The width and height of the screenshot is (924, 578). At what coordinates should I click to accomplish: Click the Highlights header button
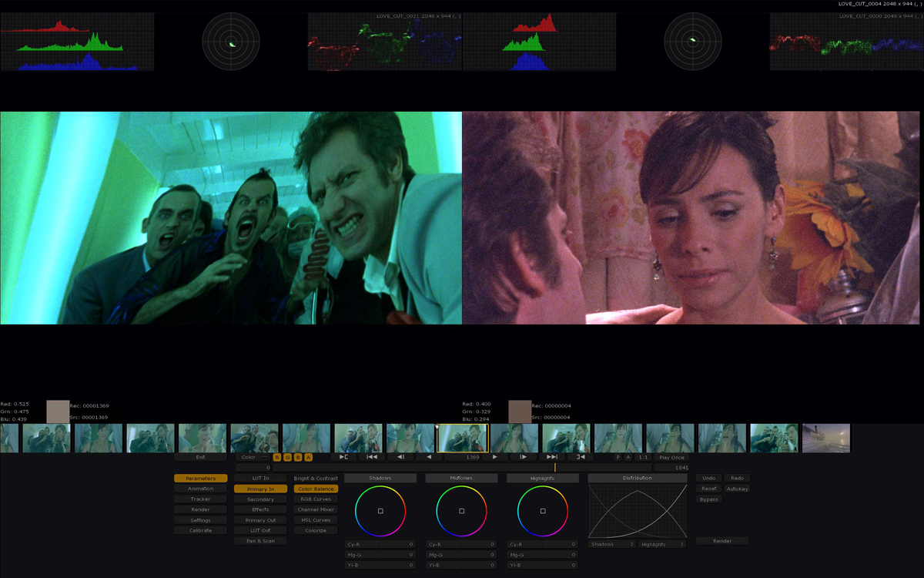[543, 479]
